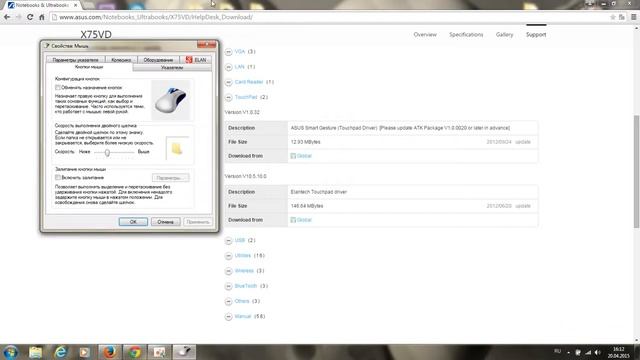Open the Specifications page

click(x=466, y=35)
